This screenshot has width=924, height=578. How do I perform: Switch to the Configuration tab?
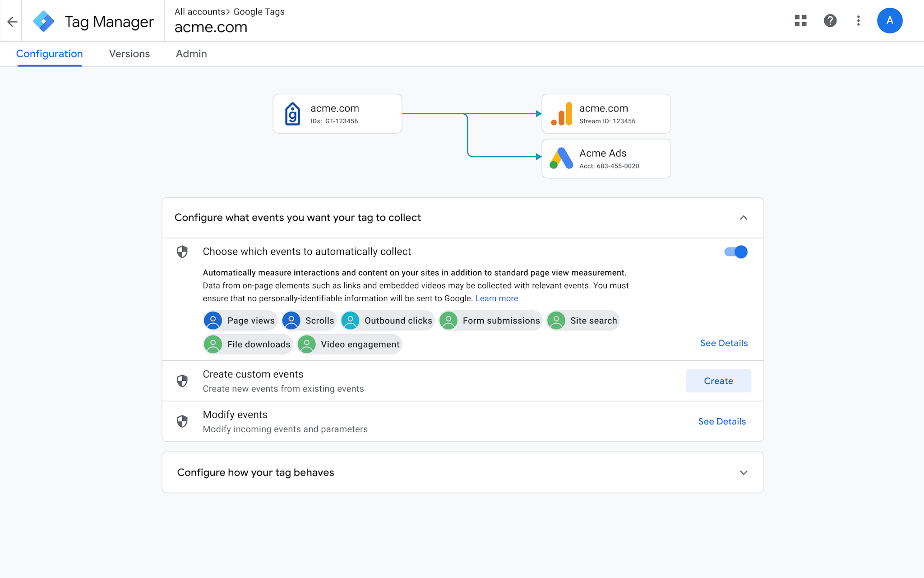(50, 54)
